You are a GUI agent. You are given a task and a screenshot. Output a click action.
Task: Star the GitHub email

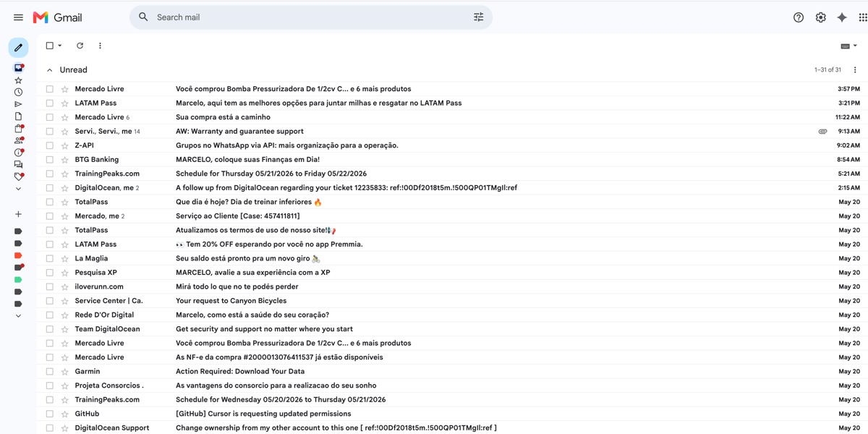pos(64,414)
